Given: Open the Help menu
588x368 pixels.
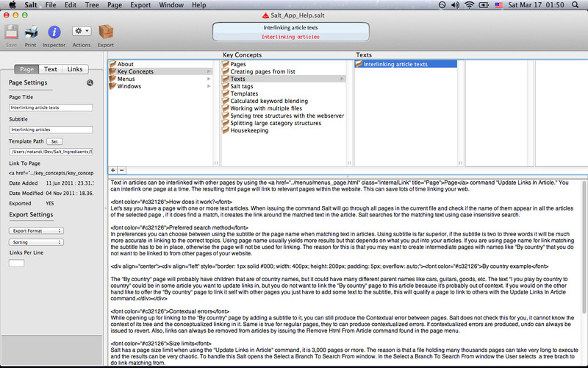Looking at the screenshot, I should [x=198, y=5].
